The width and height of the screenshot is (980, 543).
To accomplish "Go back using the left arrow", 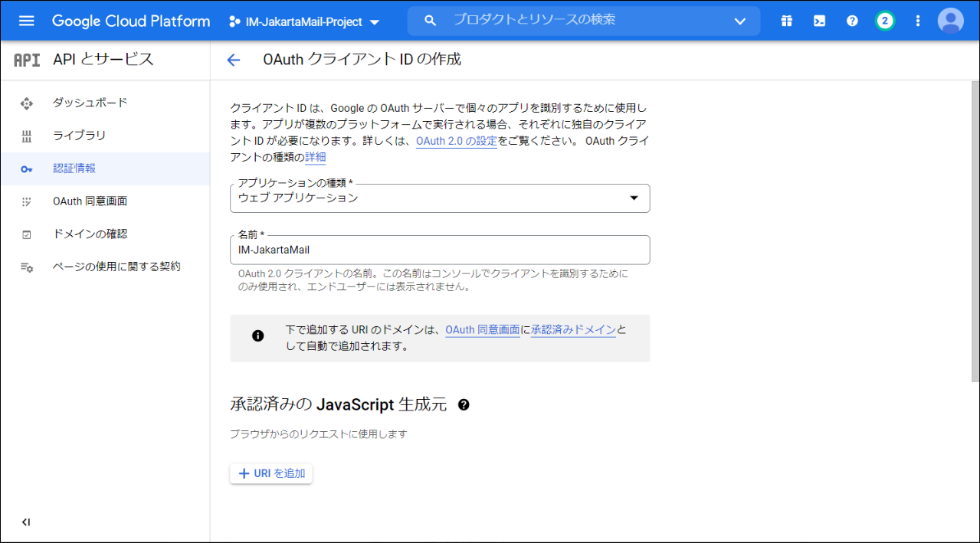I will [234, 61].
